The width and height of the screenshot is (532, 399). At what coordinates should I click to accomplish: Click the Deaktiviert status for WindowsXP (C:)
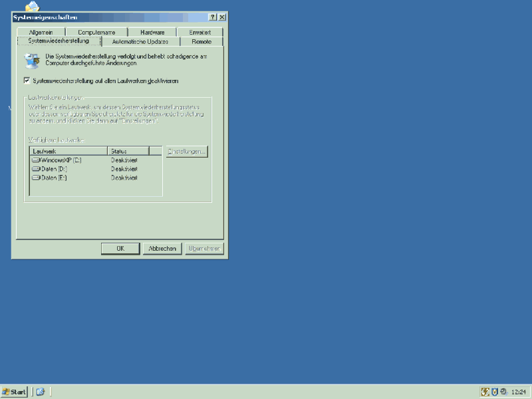click(124, 160)
